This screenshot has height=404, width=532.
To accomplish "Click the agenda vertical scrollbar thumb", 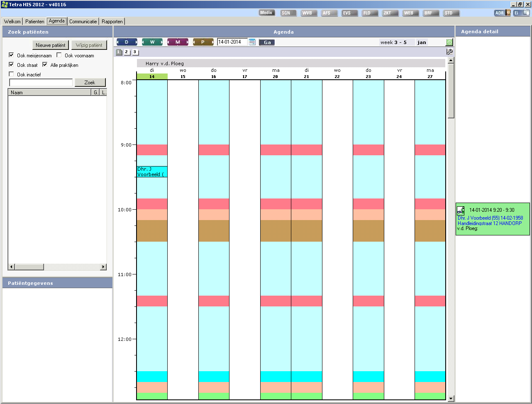I will tap(451, 91).
